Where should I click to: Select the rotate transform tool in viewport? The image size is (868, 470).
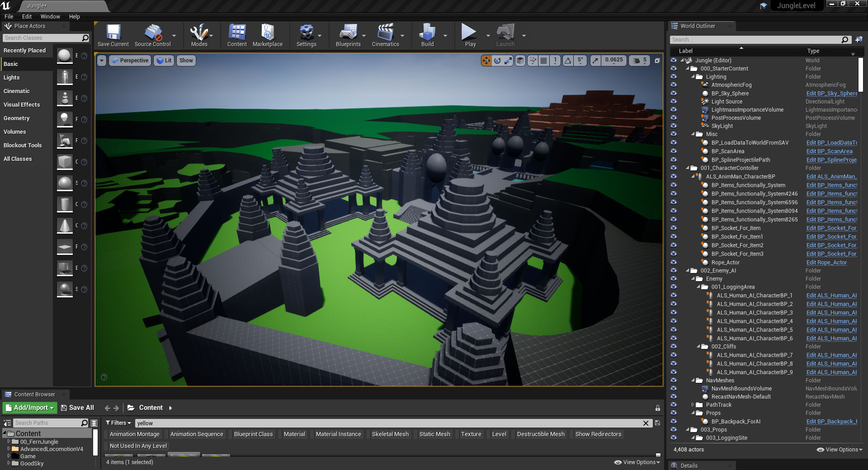coord(497,61)
